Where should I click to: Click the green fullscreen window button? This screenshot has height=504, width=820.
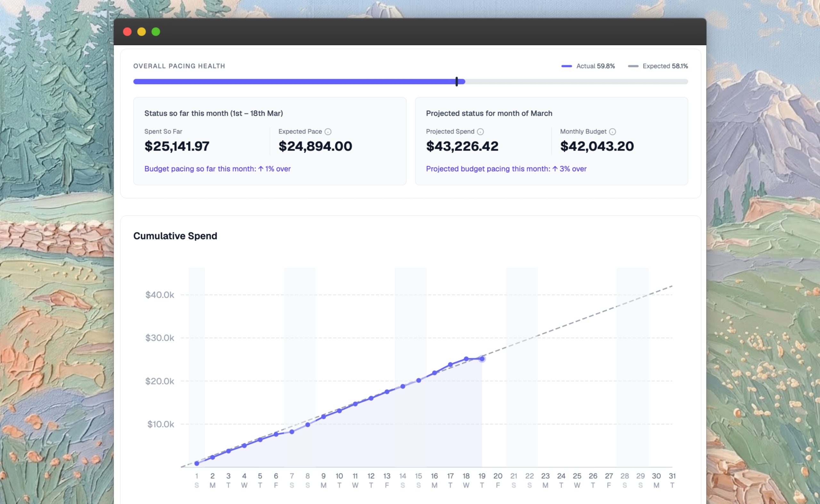coord(156,32)
